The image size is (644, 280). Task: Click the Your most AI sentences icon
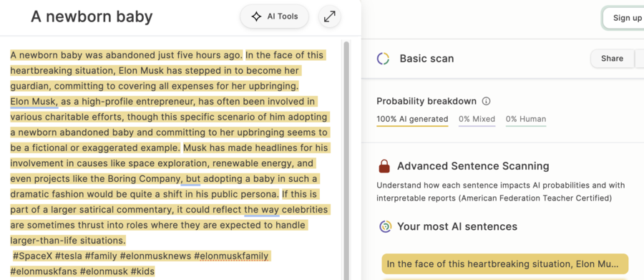pyautogui.click(x=385, y=226)
